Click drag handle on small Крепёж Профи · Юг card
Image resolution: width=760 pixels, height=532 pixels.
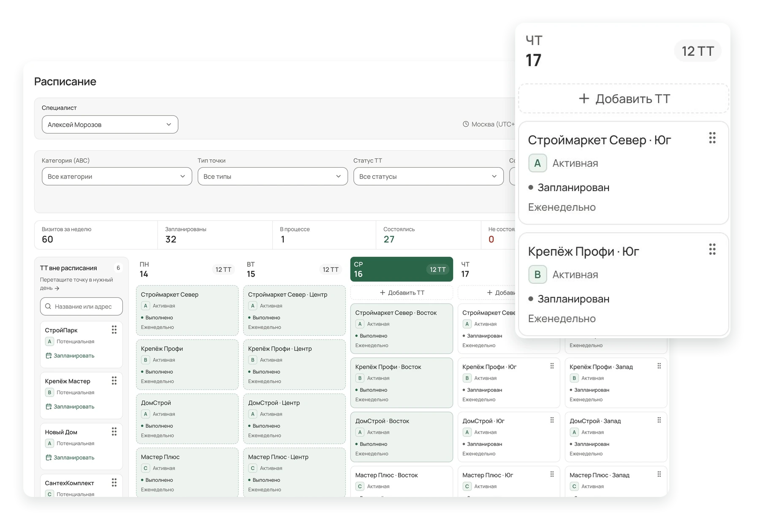coord(552,366)
